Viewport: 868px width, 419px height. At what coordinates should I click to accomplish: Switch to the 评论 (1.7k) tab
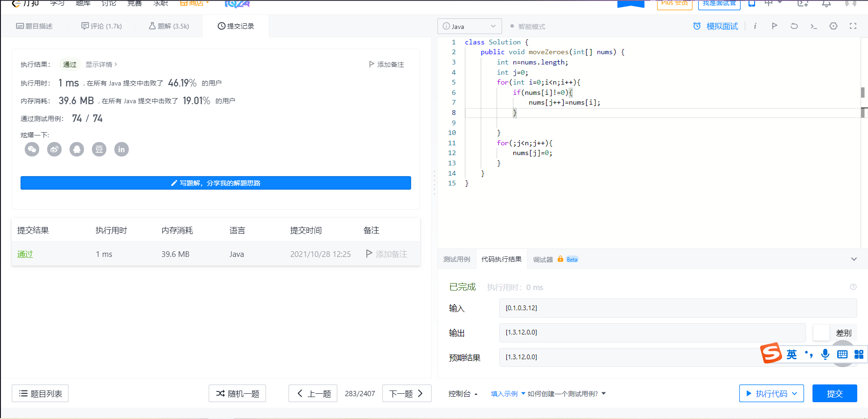(x=101, y=26)
